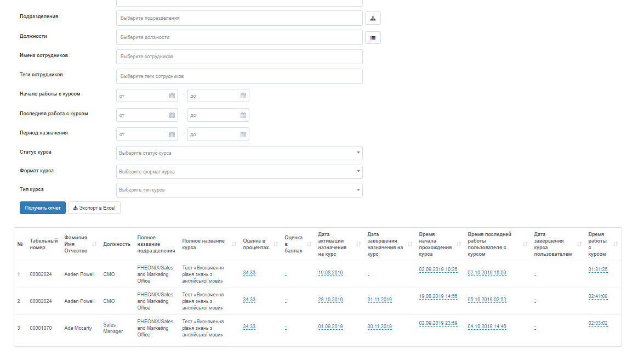Open the start time link '02.09.2019 23:59'

438,323
